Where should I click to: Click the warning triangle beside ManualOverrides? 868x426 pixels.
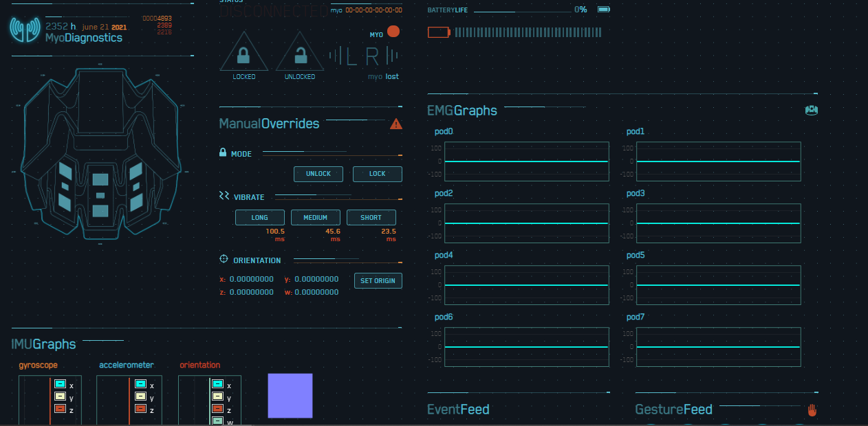[x=397, y=124]
